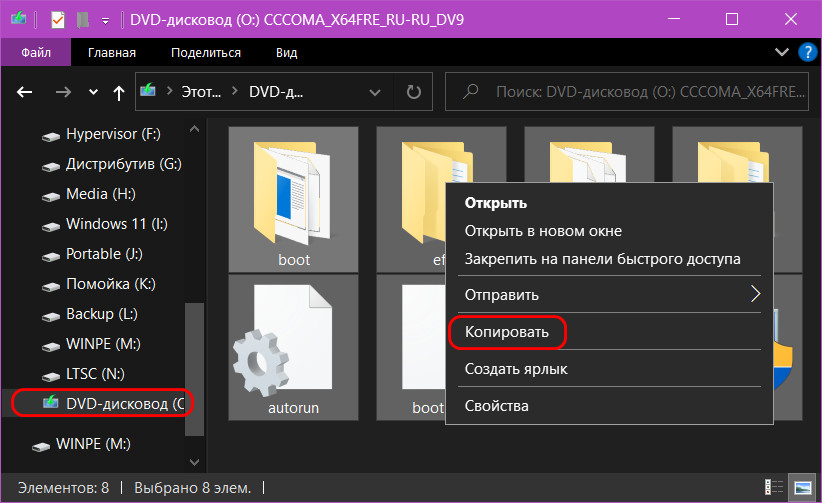Click the DVD drive icon in title bar

[18, 18]
